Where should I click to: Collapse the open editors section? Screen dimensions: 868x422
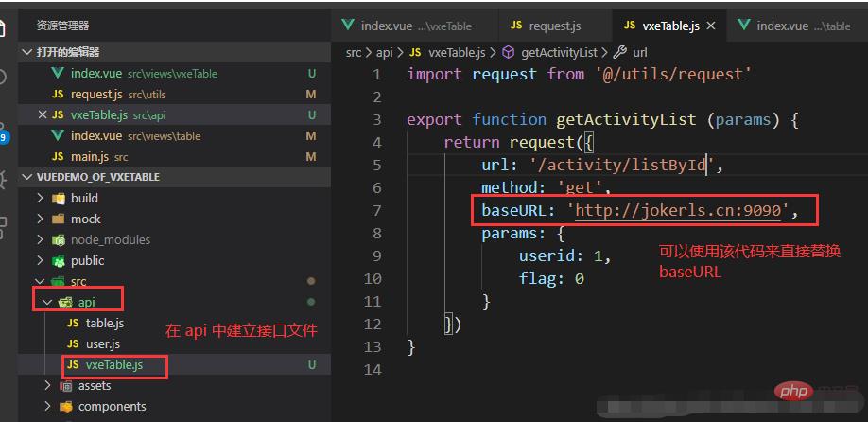coord(26,52)
